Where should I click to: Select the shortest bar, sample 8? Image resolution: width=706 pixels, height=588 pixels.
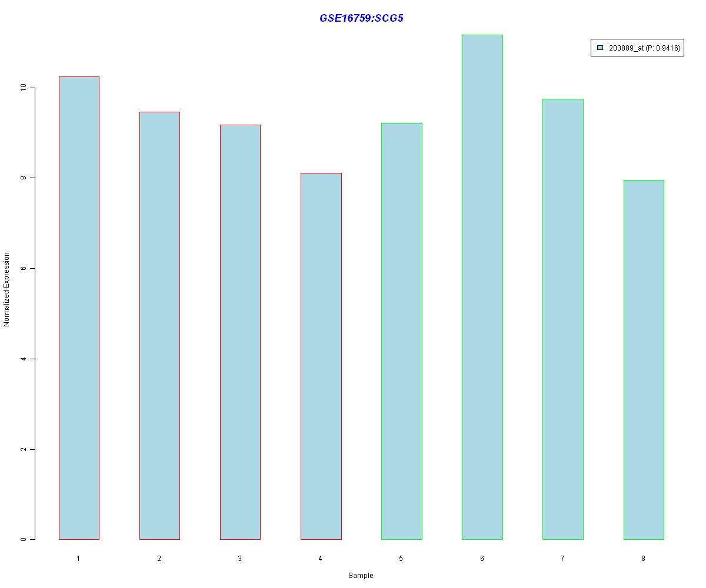point(644,360)
